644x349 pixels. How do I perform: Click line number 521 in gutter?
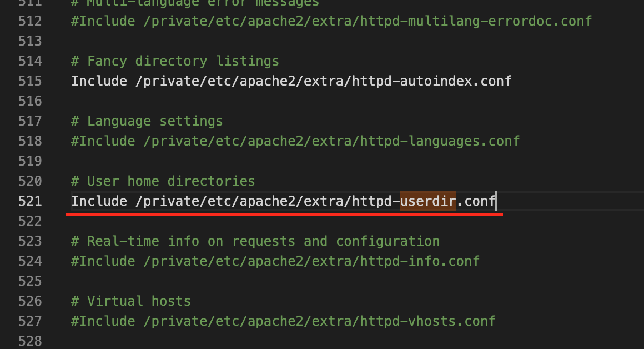pos(30,201)
